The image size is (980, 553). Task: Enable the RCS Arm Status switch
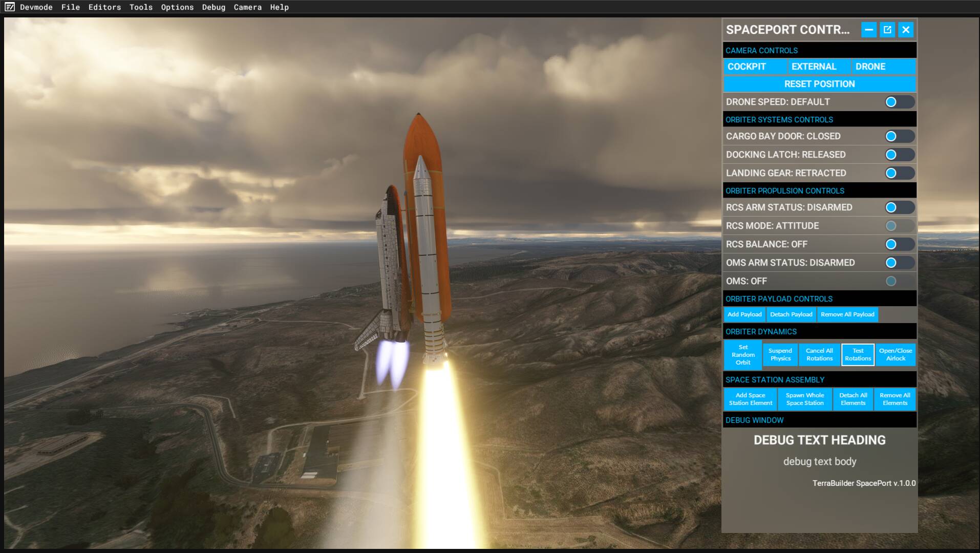coord(900,207)
